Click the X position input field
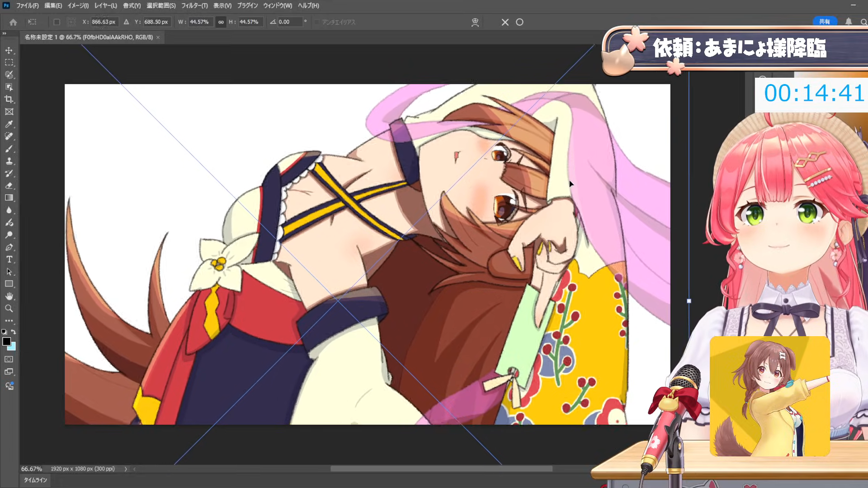 point(104,22)
